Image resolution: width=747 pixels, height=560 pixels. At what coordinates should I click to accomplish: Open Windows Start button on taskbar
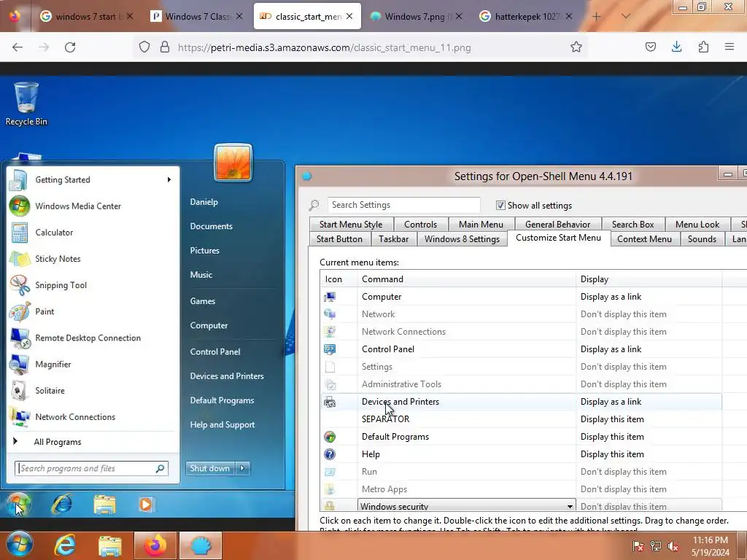20,545
